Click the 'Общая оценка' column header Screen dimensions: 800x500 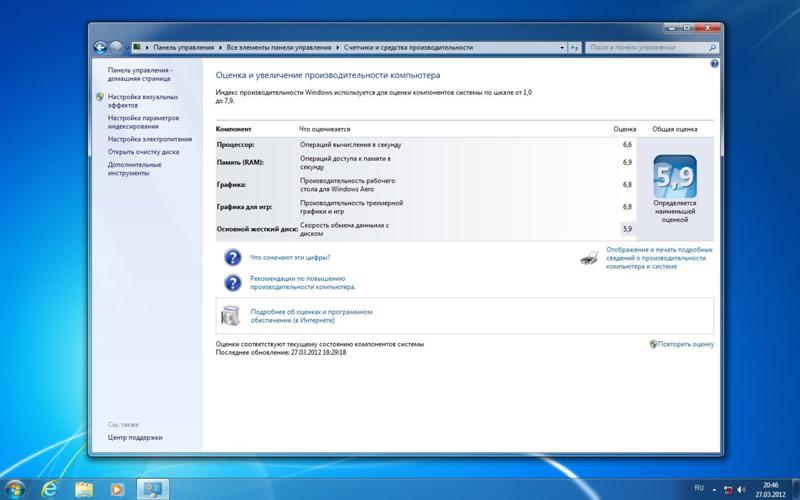pyautogui.click(x=674, y=130)
